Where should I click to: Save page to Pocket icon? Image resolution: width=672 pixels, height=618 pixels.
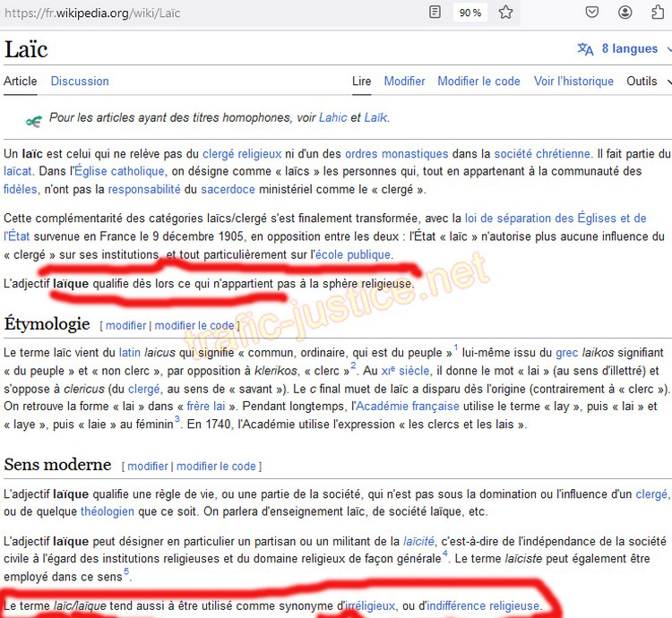point(592,13)
